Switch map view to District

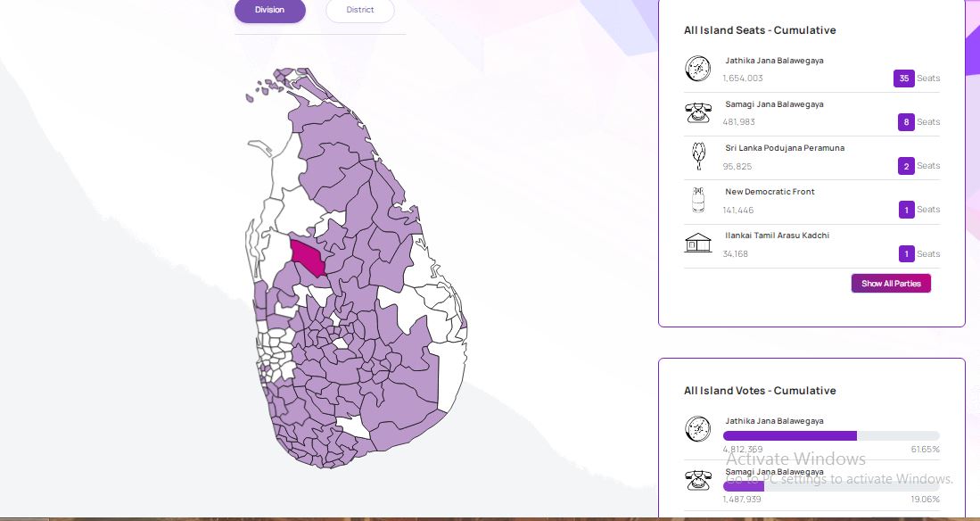tap(360, 10)
